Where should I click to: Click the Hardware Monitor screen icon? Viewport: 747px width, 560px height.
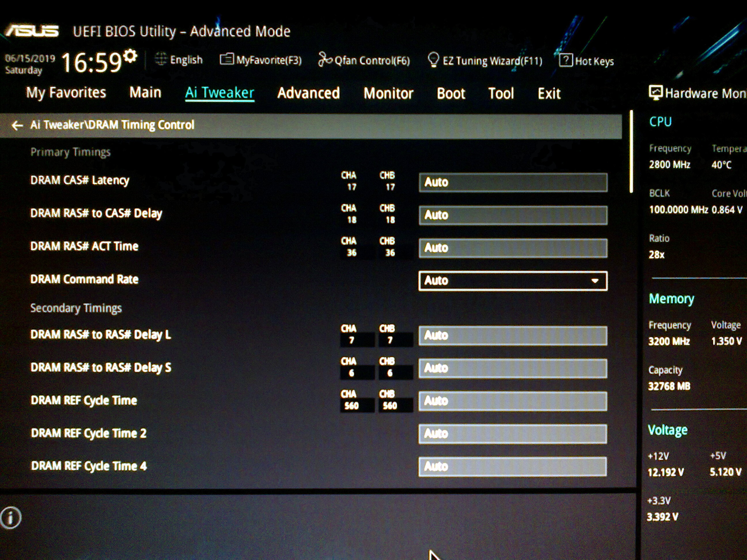point(655,92)
